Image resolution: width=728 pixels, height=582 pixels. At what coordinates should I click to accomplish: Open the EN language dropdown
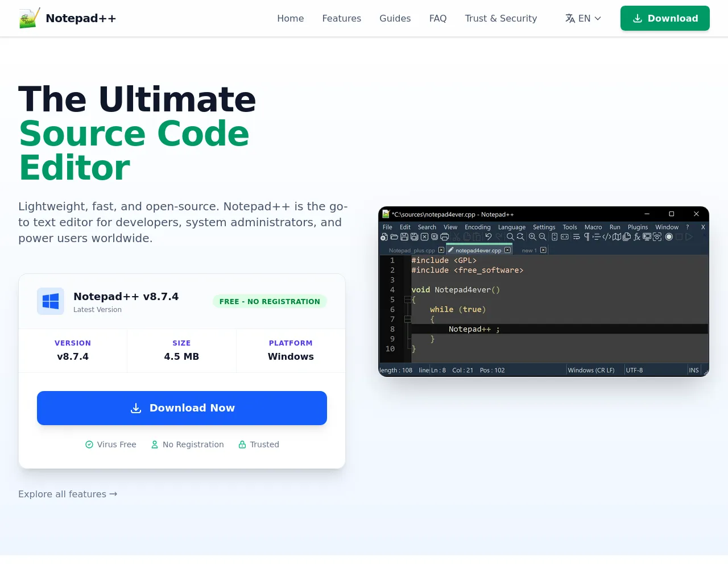coord(583,18)
